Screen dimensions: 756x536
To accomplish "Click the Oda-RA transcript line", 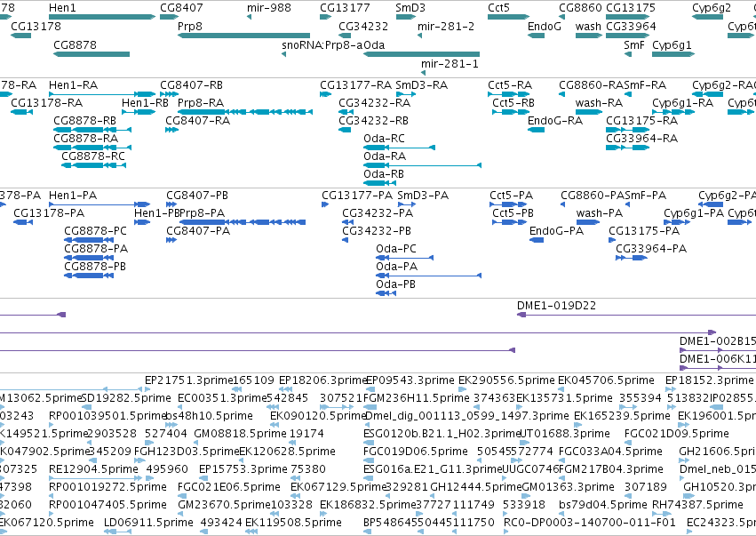I will pyautogui.click(x=422, y=165).
